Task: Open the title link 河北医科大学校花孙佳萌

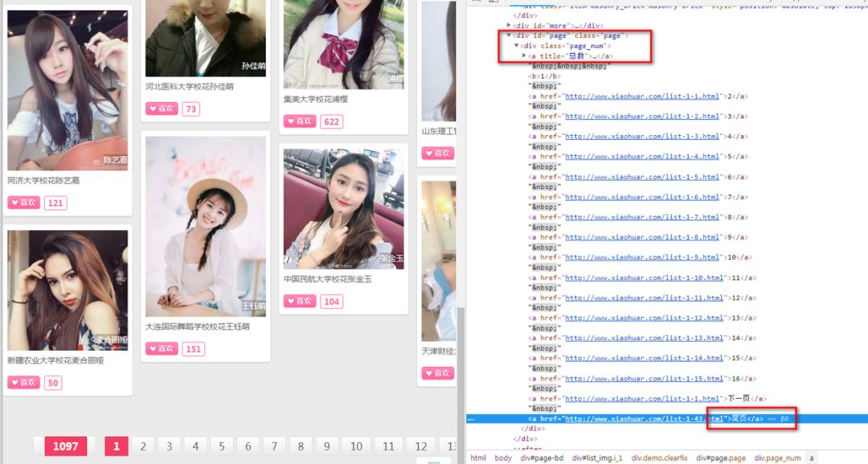Action: click(x=190, y=86)
